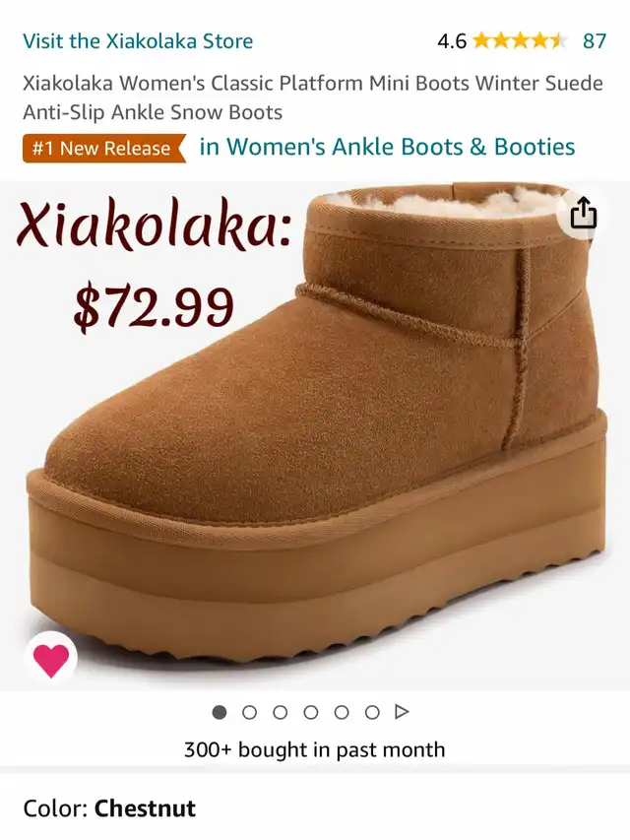Open the 87 reviews count
Viewport: 630px width, 840px height.
[595, 40]
